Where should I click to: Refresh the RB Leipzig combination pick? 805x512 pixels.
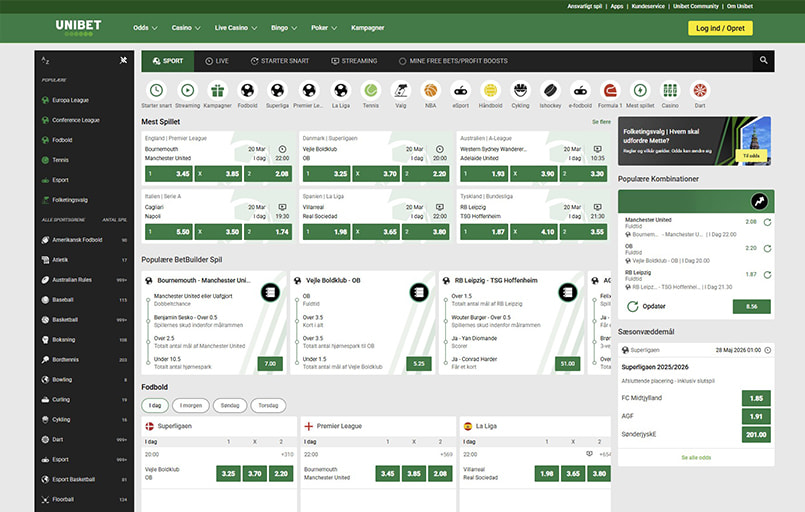(x=768, y=275)
